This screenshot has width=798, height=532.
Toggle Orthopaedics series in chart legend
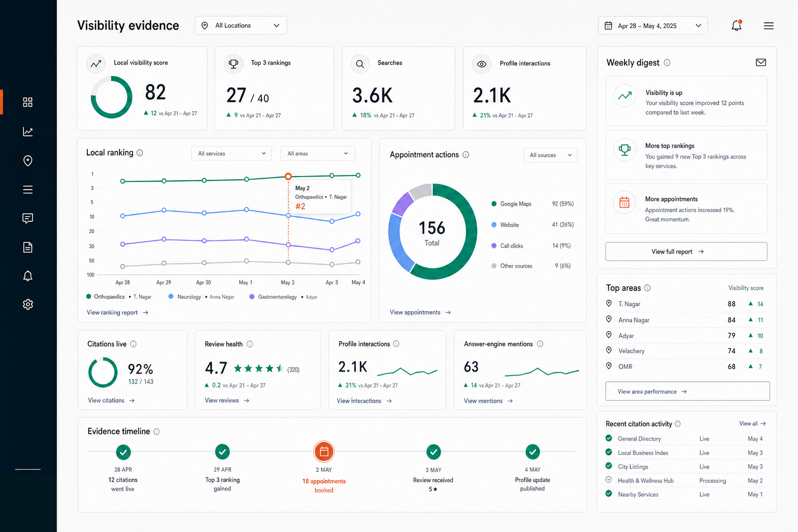tap(119, 297)
